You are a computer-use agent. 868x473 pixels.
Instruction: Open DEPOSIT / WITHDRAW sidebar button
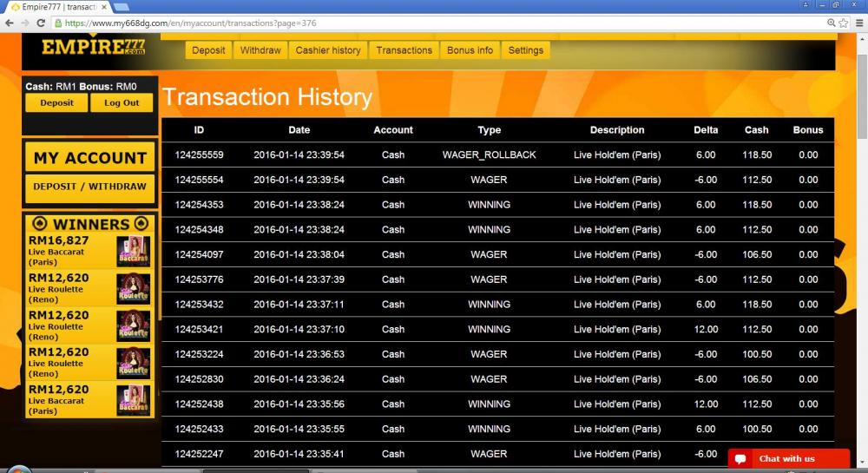pos(90,187)
